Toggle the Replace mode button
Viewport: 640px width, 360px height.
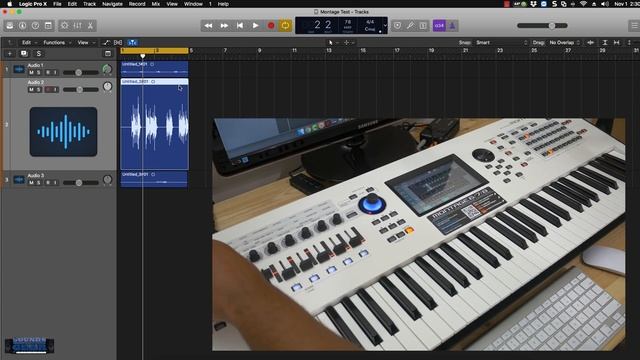click(397, 26)
